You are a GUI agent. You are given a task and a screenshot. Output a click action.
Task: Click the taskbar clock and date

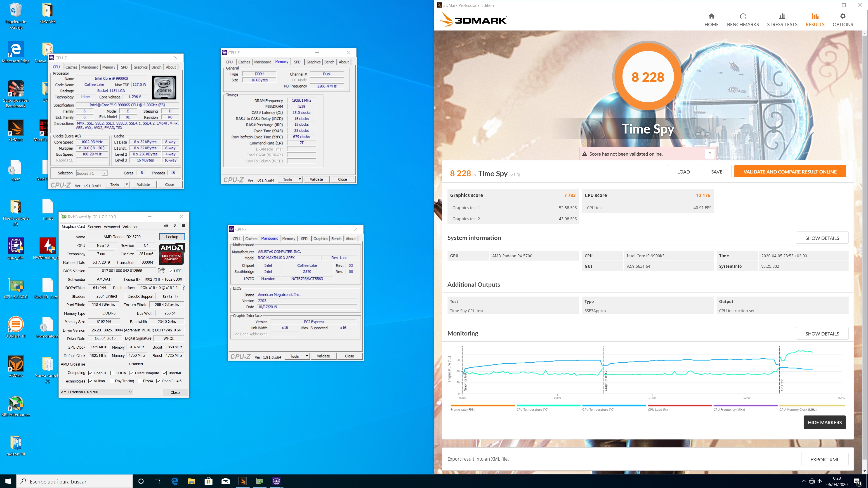837,481
